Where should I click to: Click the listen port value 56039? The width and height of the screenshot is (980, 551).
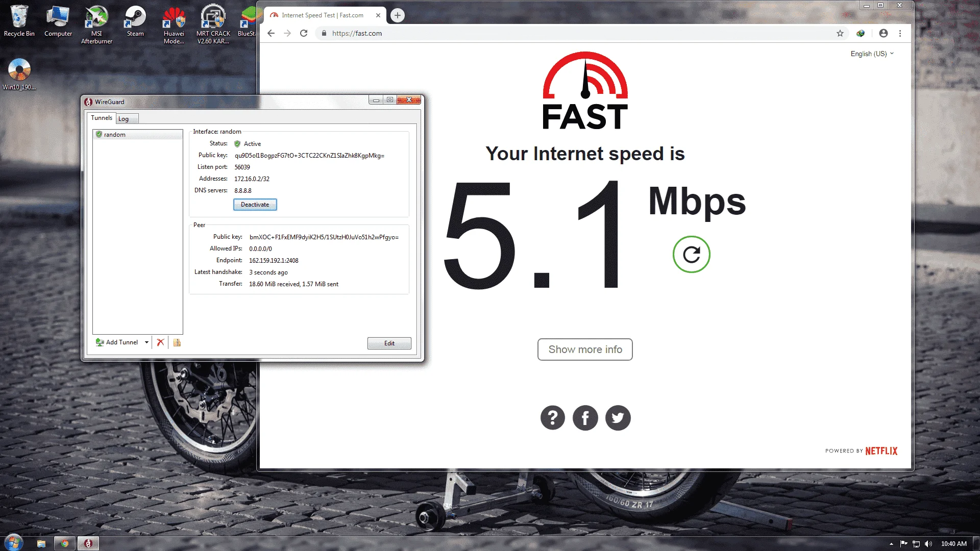click(x=242, y=167)
